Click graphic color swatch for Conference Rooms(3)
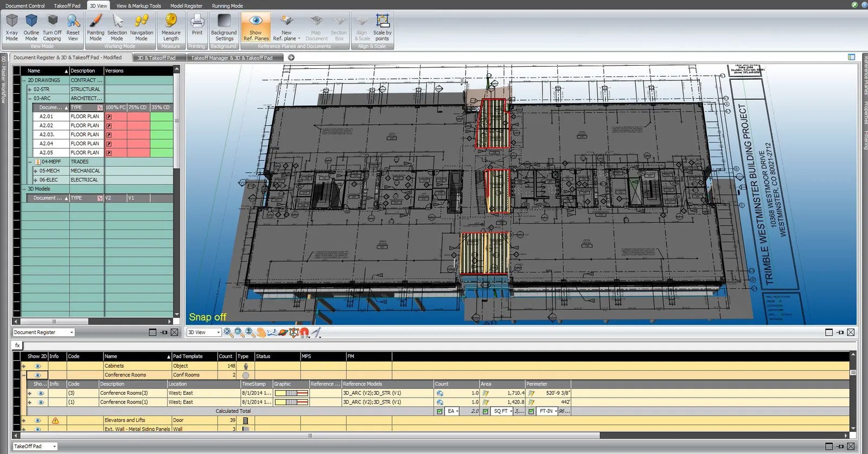The image size is (868, 454). [291, 393]
